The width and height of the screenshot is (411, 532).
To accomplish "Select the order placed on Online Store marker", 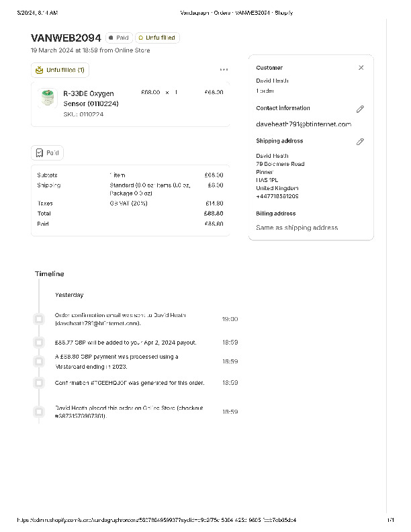I will coord(39,412).
